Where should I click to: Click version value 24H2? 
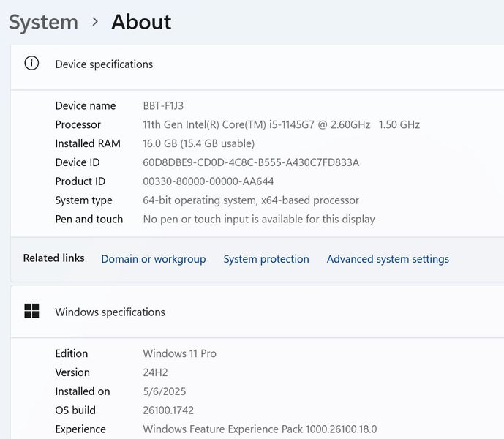pyautogui.click(x=155, y=372)
